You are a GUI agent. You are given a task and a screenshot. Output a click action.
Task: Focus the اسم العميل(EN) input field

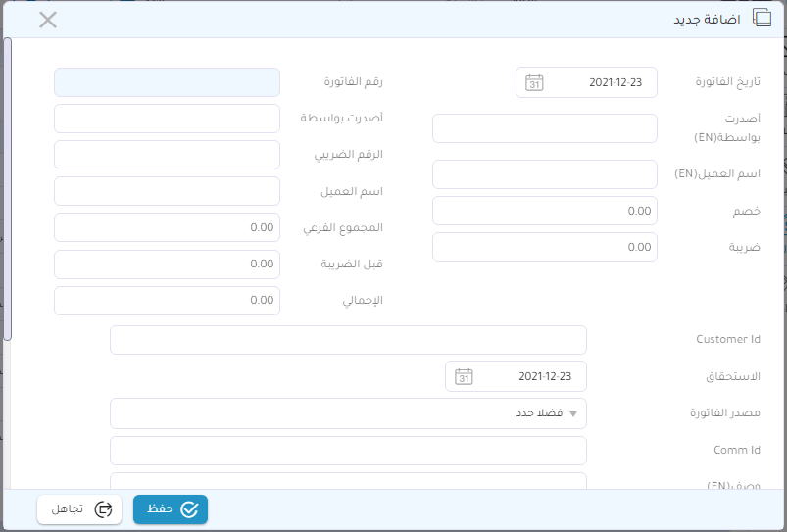tap(544, 174)
